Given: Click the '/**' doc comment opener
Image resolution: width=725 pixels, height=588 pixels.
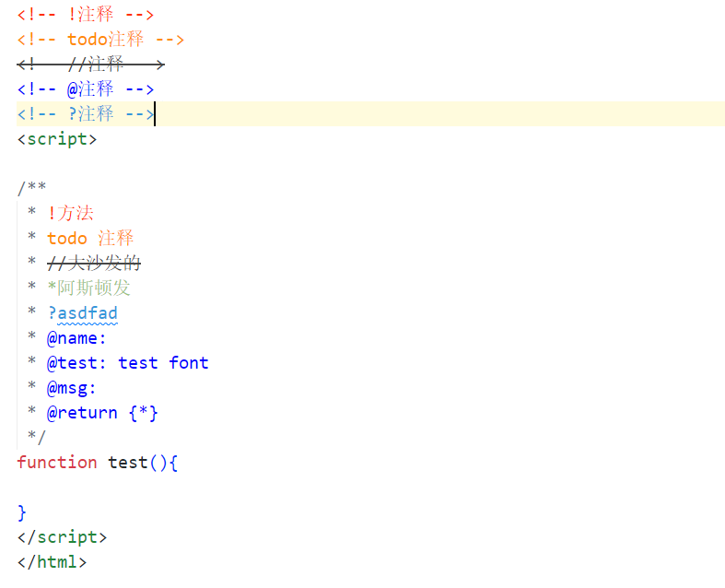Looking at the screenshot, I should click(31, 189).
